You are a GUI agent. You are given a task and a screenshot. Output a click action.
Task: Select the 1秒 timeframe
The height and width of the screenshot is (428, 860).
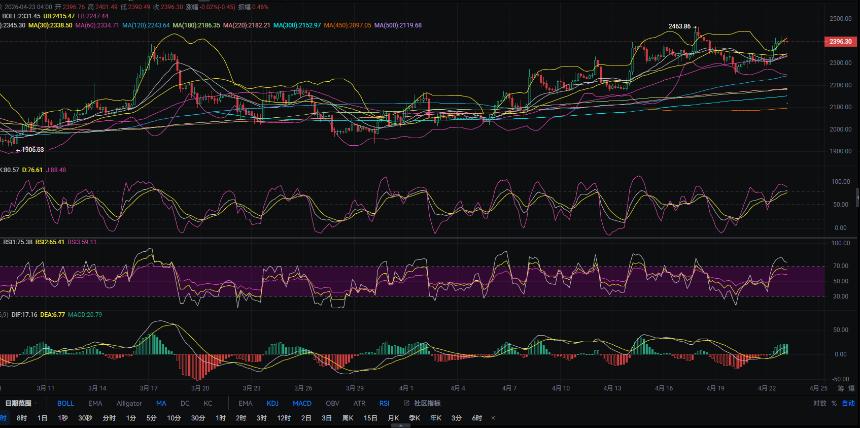point(63,418)
